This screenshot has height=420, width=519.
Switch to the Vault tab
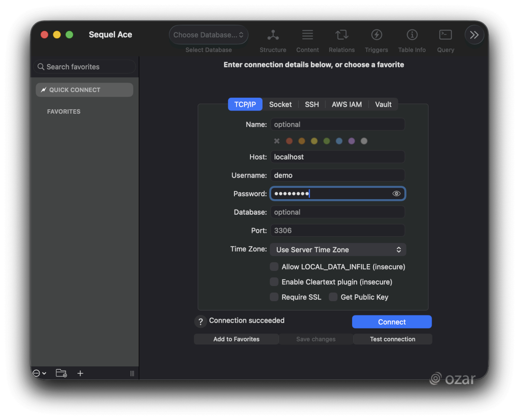tap(383, 104)
